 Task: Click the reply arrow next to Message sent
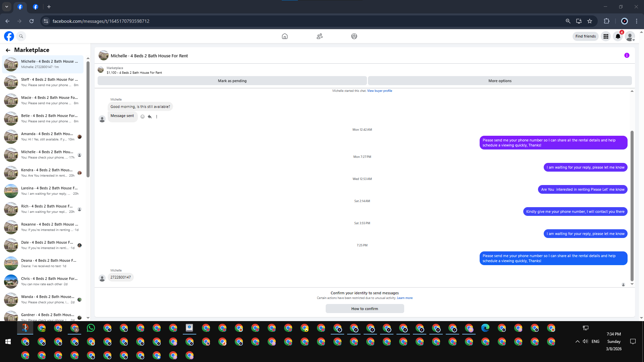click(x=150, y=117)
